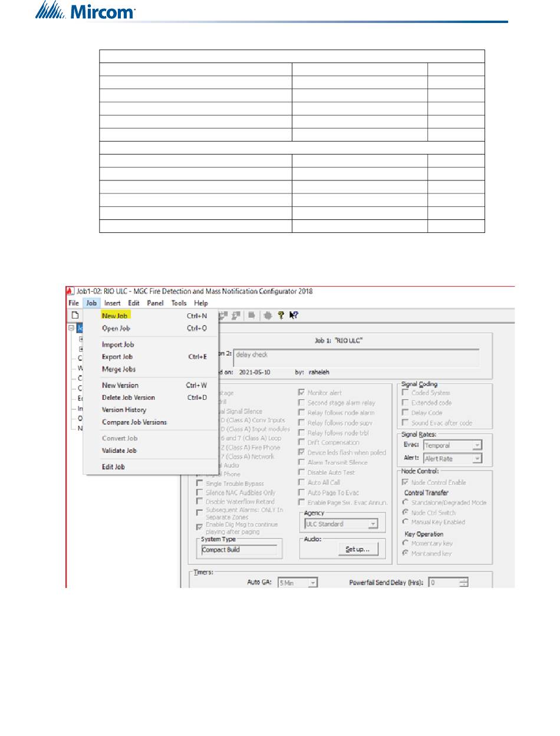Enable Drift Compensation checkbox

click(302, 443)
